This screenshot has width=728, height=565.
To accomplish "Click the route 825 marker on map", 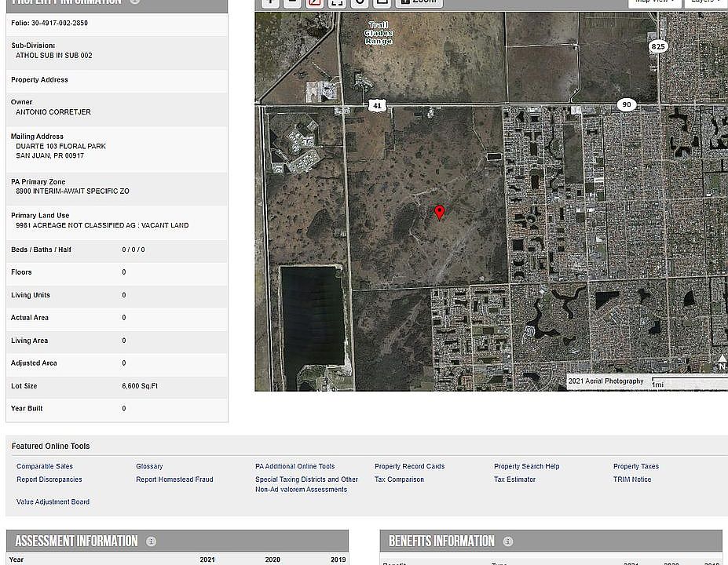I will coord(658,46).
